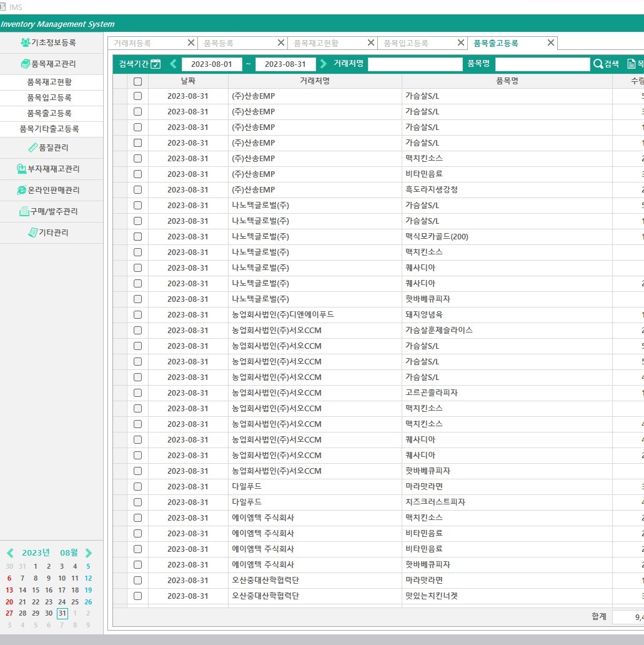Check the (주)산송EMP 흑도라지생강청 row
The width and height of the screenshot is (644, 645).
click(x=138, y=189)
